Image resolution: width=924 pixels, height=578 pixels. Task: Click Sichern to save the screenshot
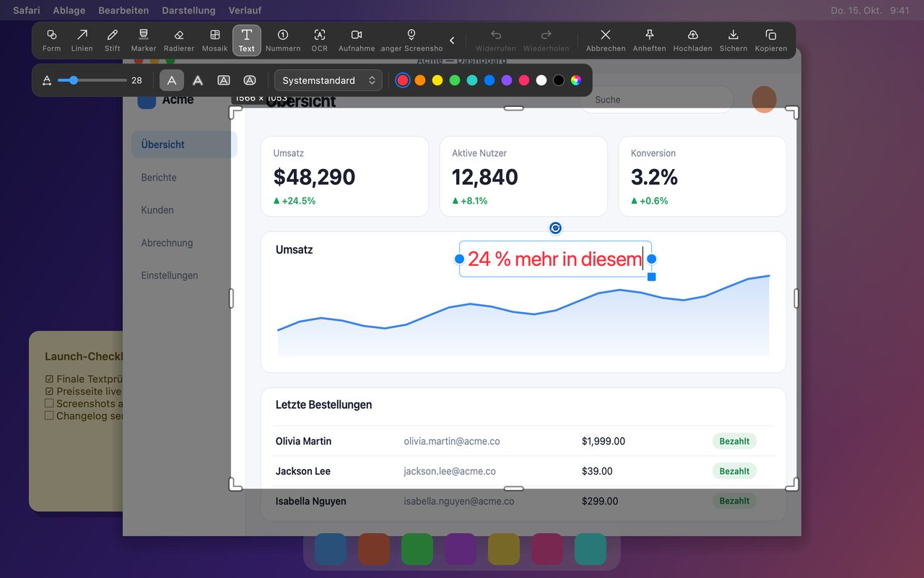point(733,40)
